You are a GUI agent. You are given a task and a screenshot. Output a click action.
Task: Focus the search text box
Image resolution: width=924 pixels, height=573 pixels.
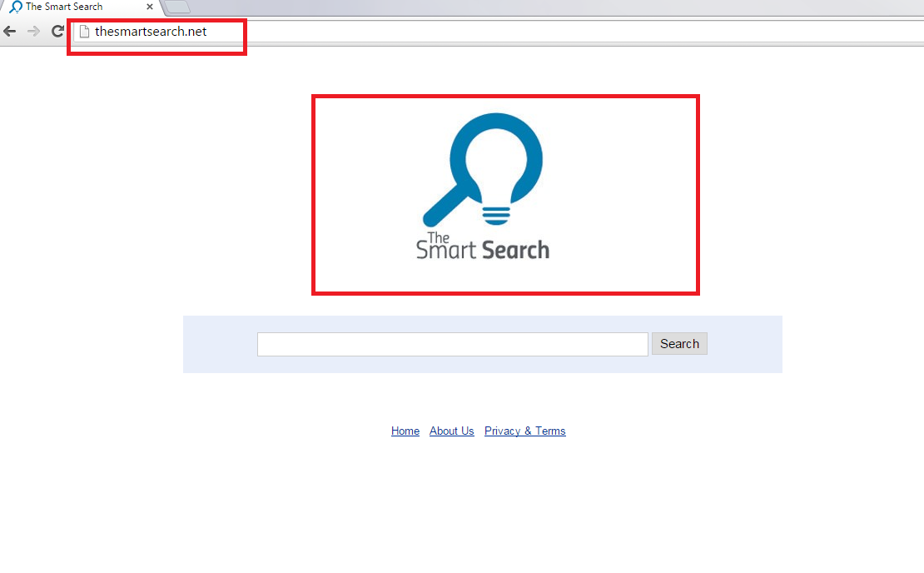[x=452, y=344]
